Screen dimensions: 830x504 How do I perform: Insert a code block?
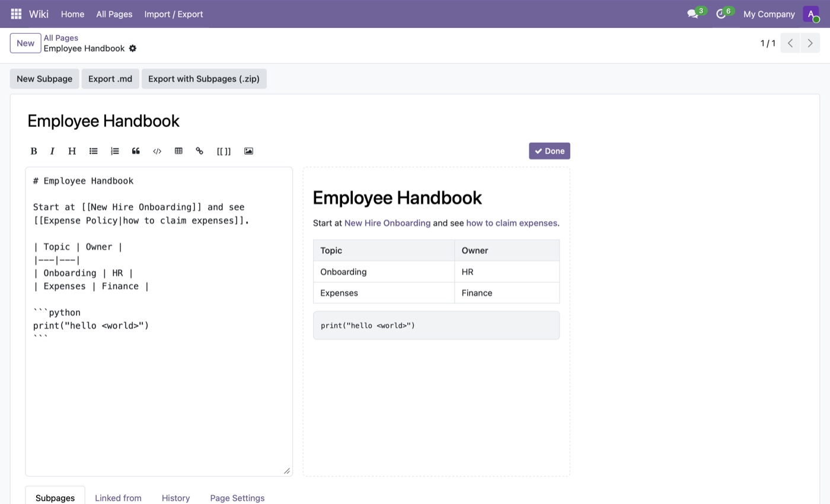point(157,151)
